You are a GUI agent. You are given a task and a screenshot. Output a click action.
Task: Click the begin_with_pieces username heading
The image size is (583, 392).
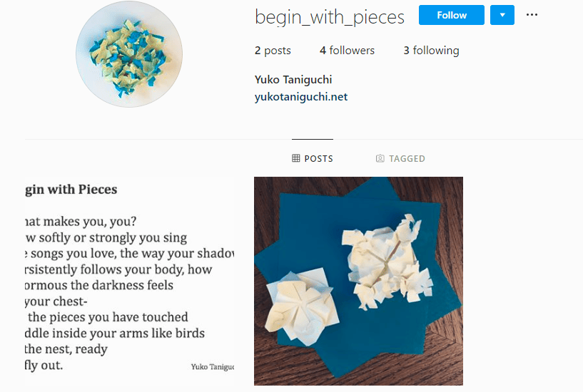tap(330, 16)
